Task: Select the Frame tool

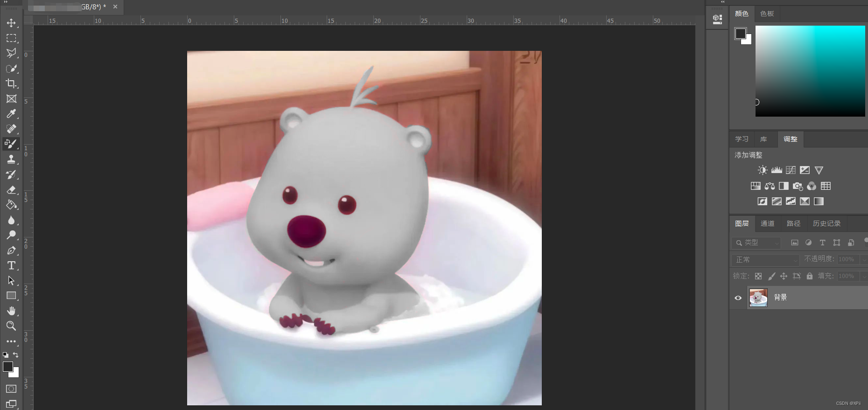Action: pos(11,98)
